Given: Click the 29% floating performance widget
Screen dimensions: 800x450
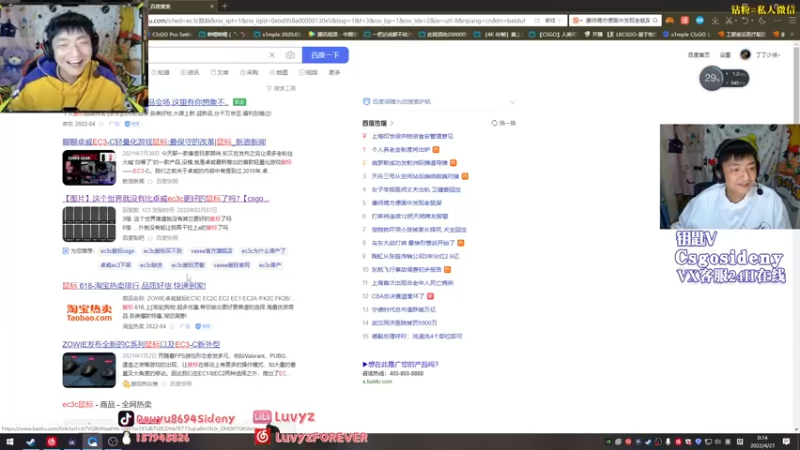Looking at the screenshot, I should 723,78.
